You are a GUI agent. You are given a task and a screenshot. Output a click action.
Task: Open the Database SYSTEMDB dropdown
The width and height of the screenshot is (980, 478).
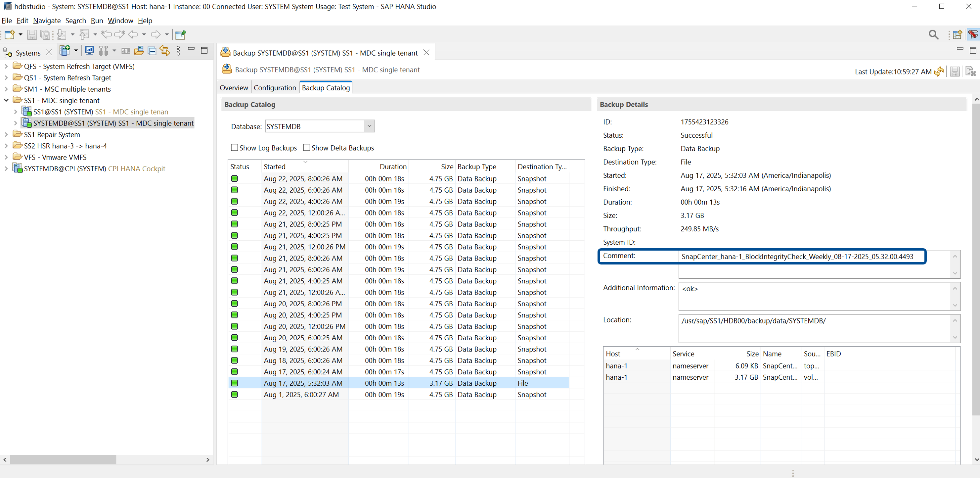point(369,126)
